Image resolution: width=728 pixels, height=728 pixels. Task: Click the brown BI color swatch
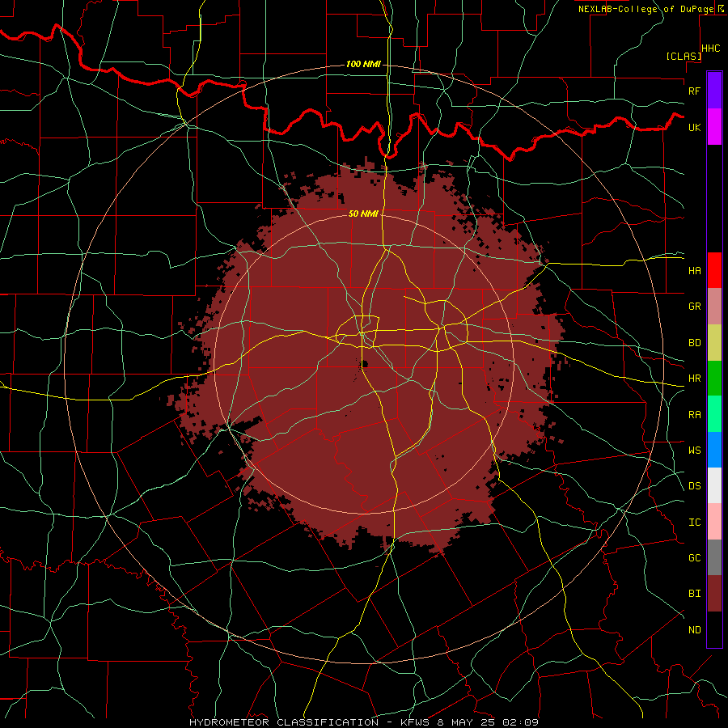pos(714,594)
